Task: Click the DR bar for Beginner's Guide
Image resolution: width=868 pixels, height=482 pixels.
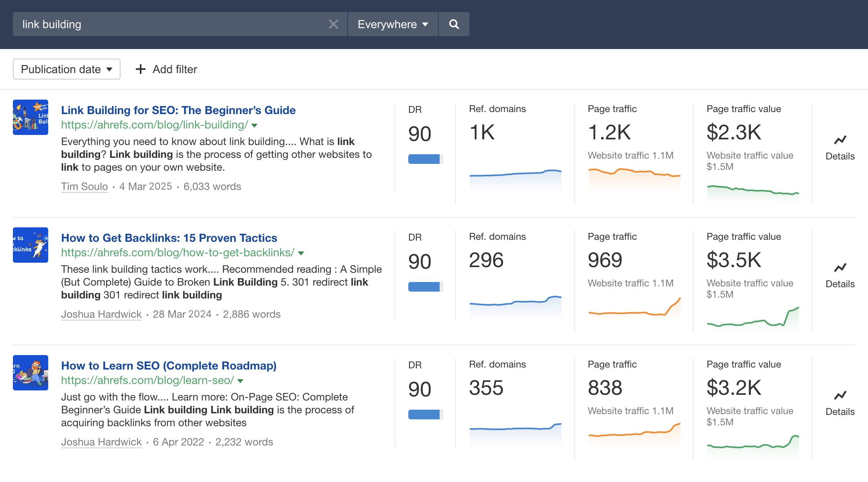Action: (x=425, y=159)
